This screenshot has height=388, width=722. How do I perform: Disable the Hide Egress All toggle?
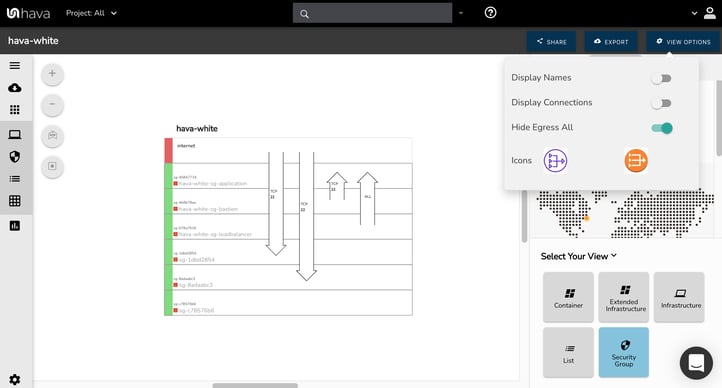coord(662,128)
